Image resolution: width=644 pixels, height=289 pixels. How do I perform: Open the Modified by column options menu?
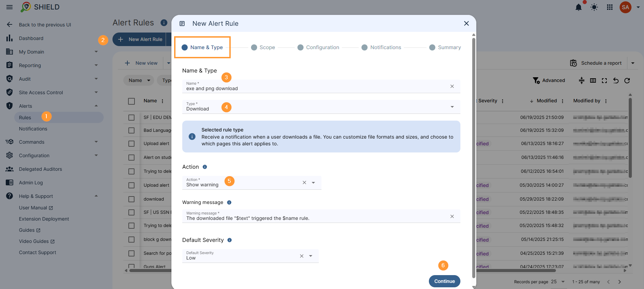click(x=606, y=101)
